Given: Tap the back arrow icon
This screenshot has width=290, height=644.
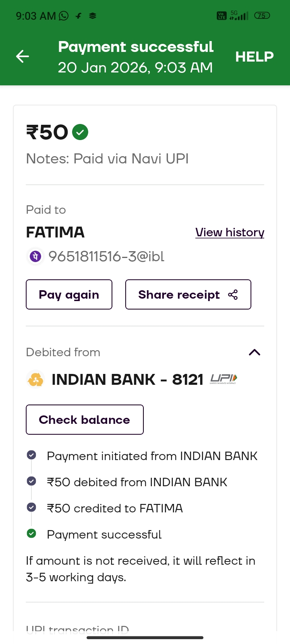Looking at the screenshot, I should click(23, 56).
